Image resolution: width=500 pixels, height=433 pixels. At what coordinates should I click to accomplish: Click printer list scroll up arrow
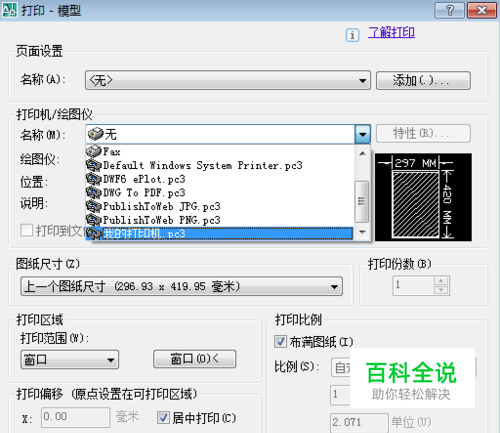[x=362, y=153]
